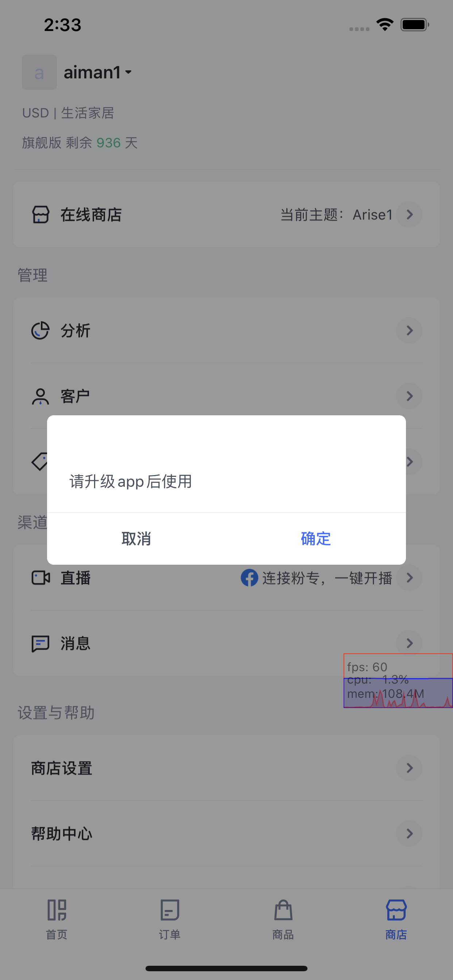Tap the live broadcast camera icon
453x980 pixels.
pos(40,577)
